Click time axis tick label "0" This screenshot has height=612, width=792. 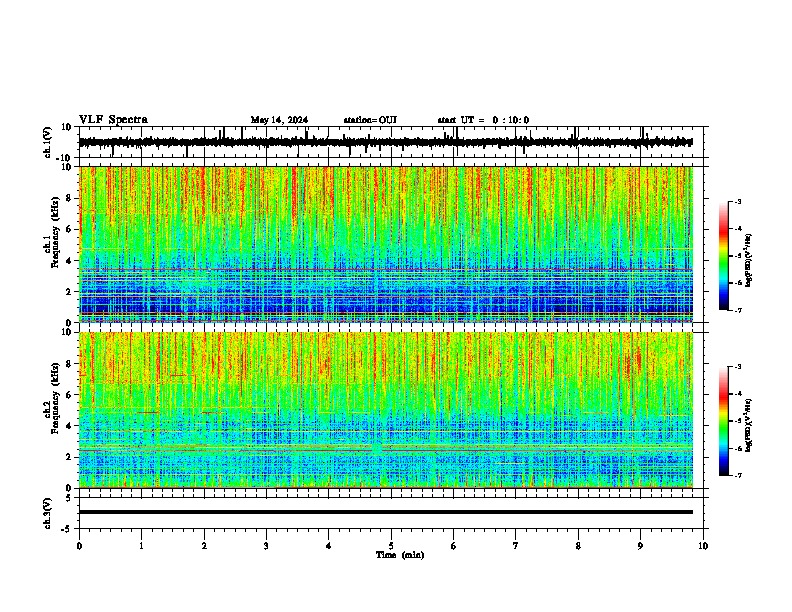(79, 546)
